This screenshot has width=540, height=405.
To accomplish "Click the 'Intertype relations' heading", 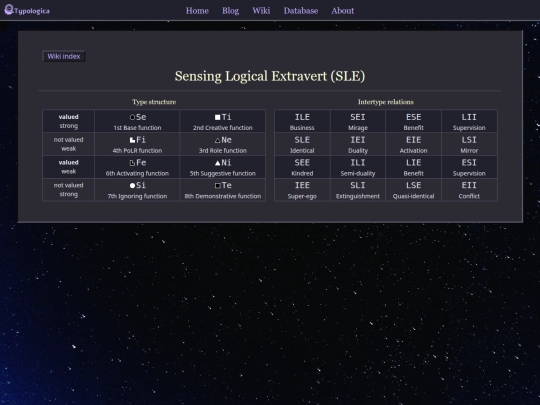I will coord(386,102).
